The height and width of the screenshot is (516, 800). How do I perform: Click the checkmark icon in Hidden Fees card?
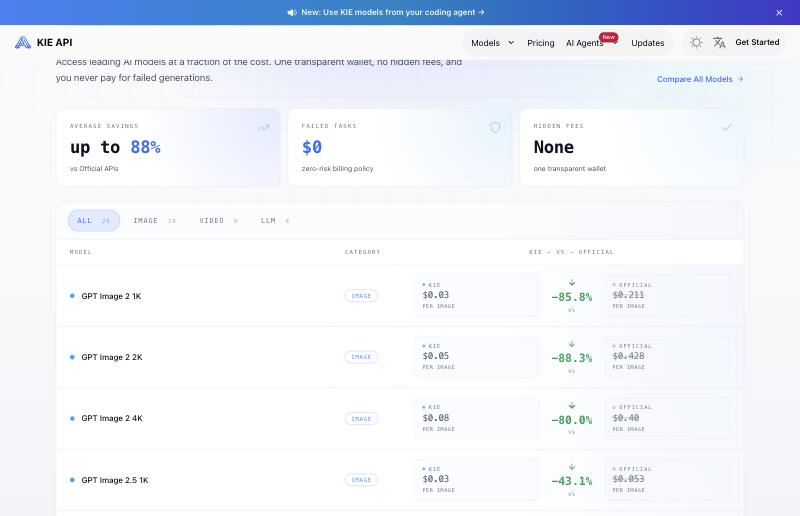727,127
